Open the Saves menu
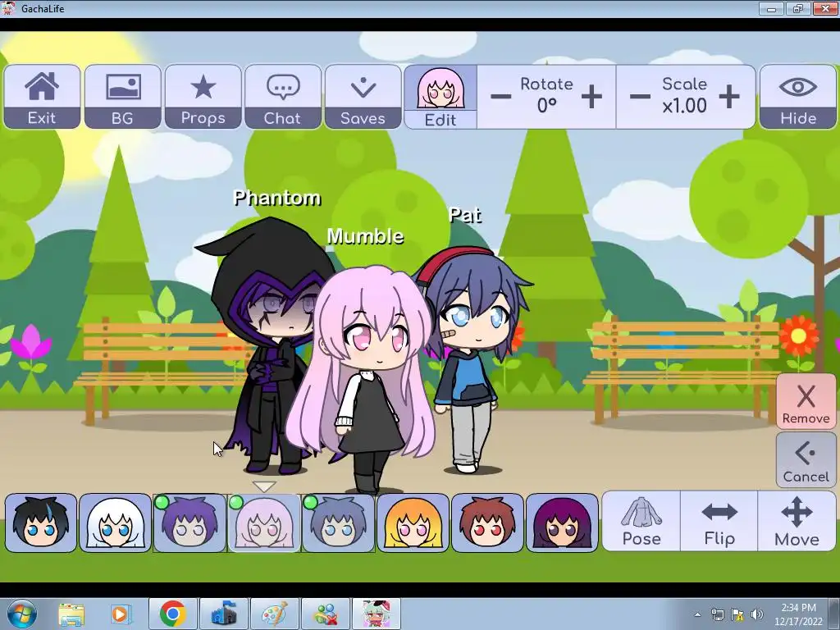Viewport: 840px width, 630px height. click(x=363, y=97)
